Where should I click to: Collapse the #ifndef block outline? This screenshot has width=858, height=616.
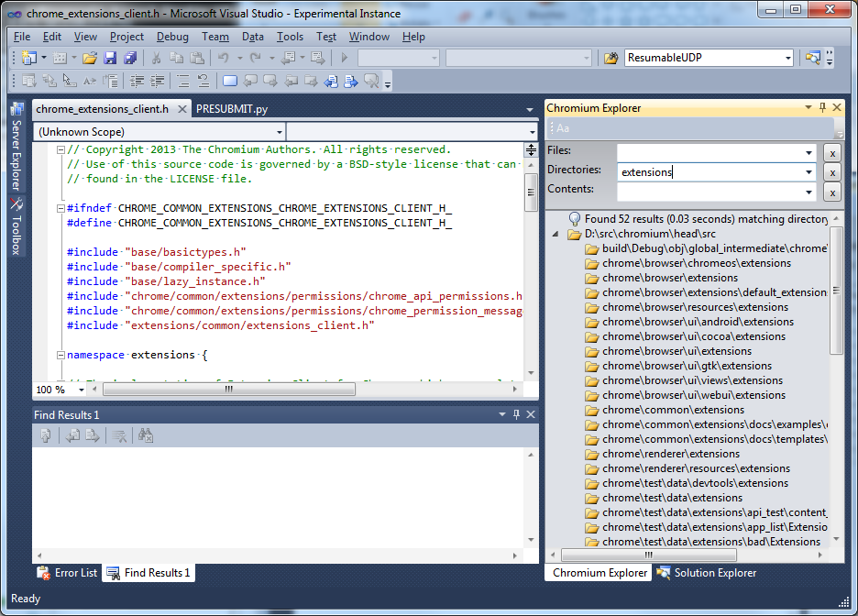(x=61, y=208)
